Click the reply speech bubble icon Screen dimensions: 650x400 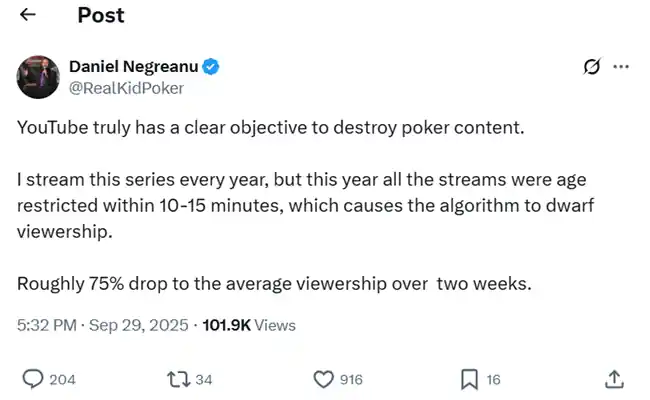pos(32,379)
